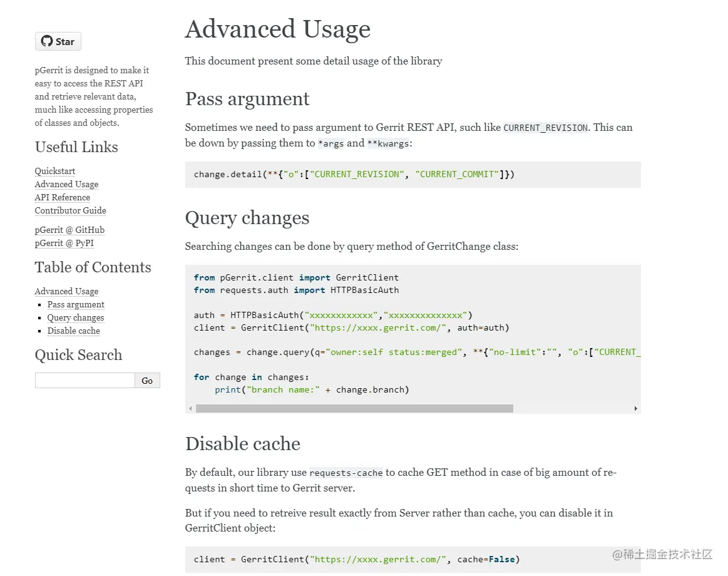This screenshot has height=576, width=728.
Task: Click the Query changes section heading
Action: click(247, 218)
